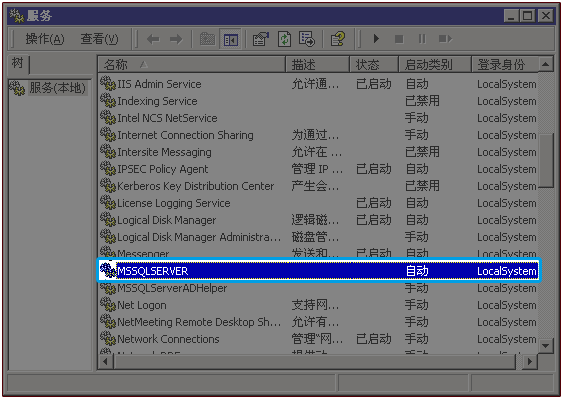Click vertical scrollbar up arrow
The image size is (563, 399).
click(545, 65)
